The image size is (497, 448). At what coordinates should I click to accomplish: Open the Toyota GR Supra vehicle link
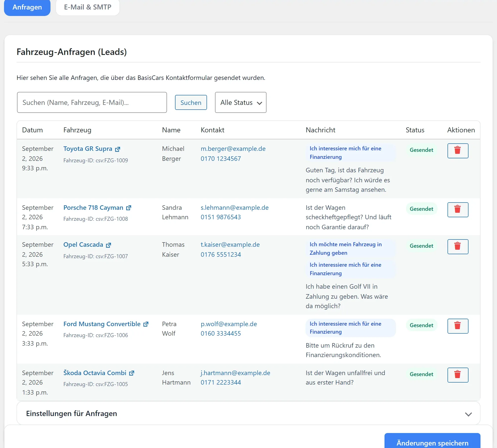coord(88,149)
